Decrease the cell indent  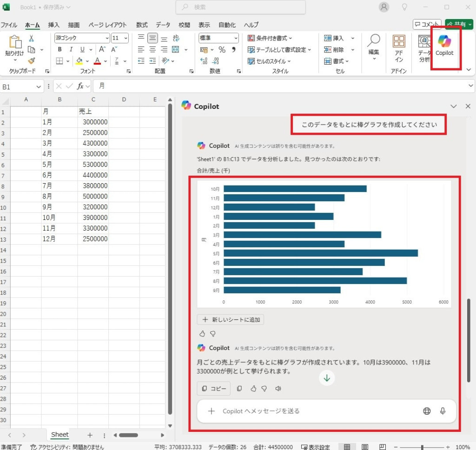click(x=141, y=61)
